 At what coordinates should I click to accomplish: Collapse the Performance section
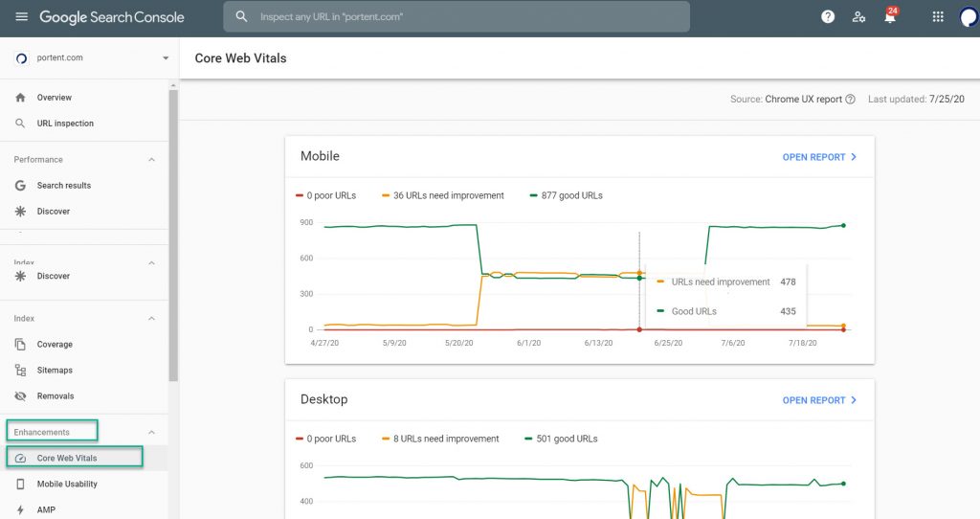tap(151, 160)
